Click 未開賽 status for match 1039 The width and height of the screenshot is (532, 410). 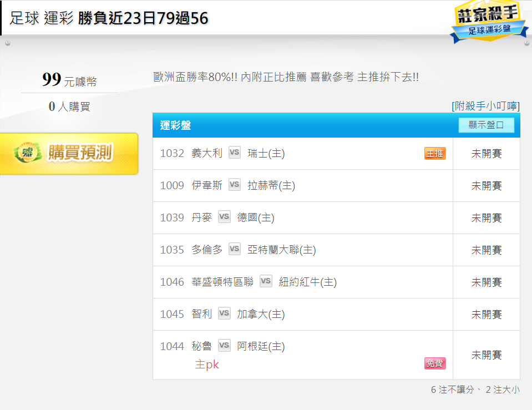487,218
